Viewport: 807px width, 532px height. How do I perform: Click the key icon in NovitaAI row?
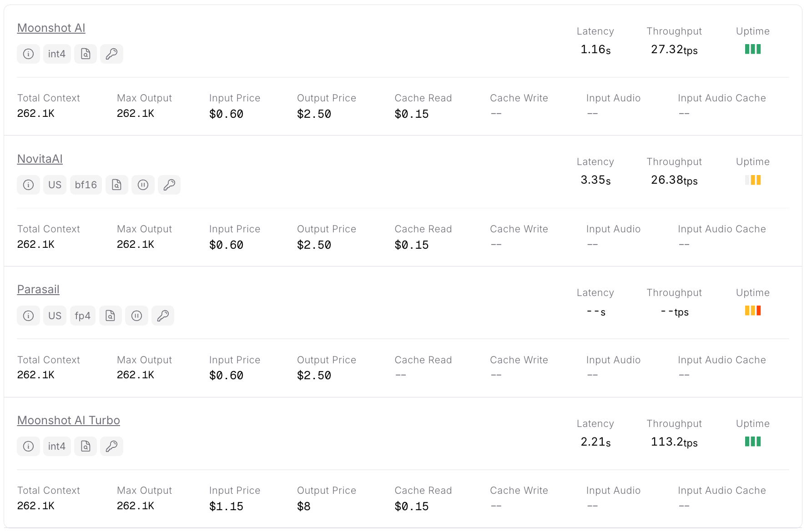pyautogui.click(x=169, y=185)
